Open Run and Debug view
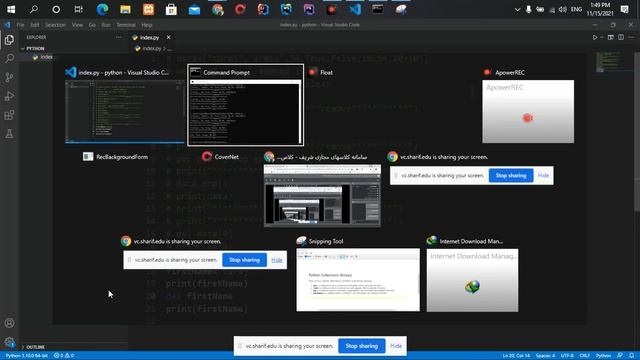Viewport: 640px width, 360px height. point(9,96)
